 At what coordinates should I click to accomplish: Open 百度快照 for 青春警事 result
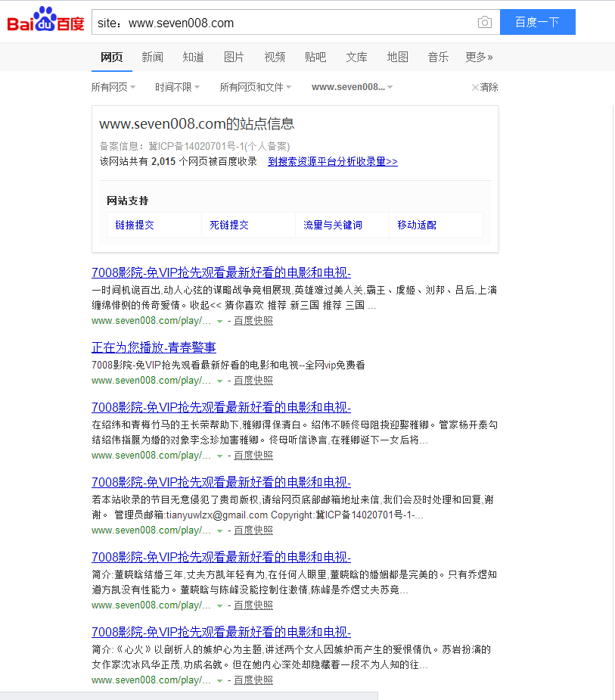253,381
